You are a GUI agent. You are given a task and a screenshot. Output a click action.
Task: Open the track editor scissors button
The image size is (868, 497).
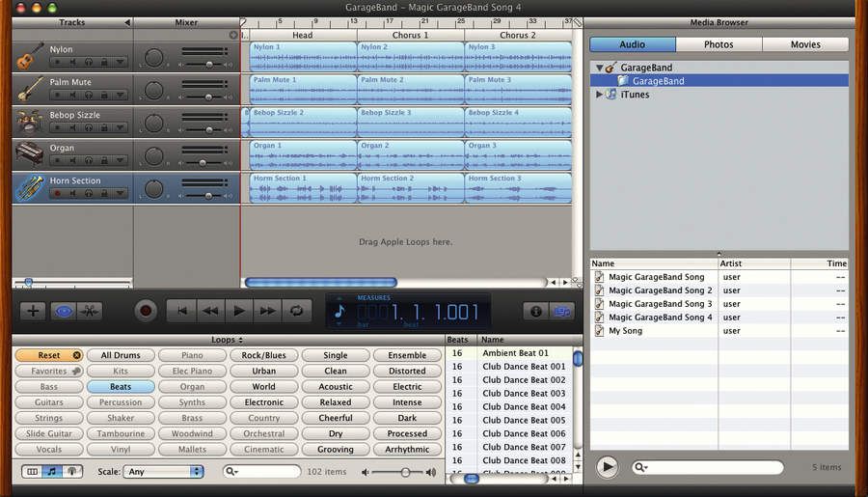[x=89, y=311]
